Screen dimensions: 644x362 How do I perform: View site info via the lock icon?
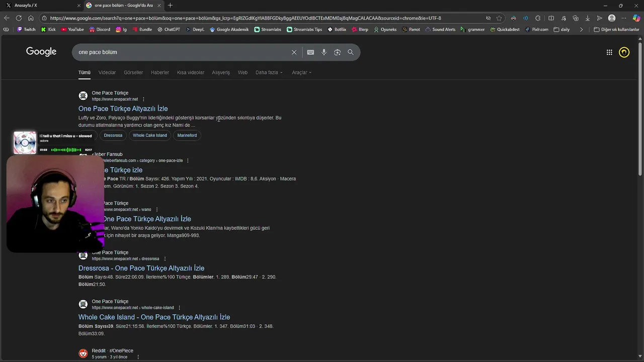[x=44, y=18]
